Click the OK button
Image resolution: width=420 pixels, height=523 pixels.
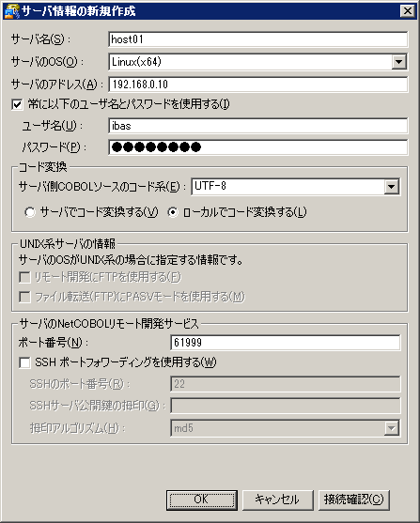point(202,500)
